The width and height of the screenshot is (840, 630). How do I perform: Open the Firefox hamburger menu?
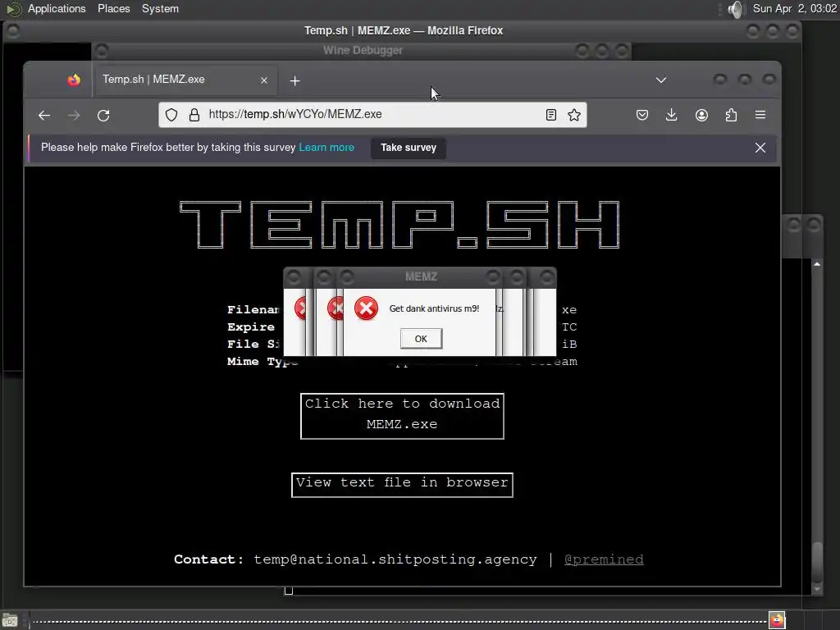pyautogui.click(x=760, y=115)
